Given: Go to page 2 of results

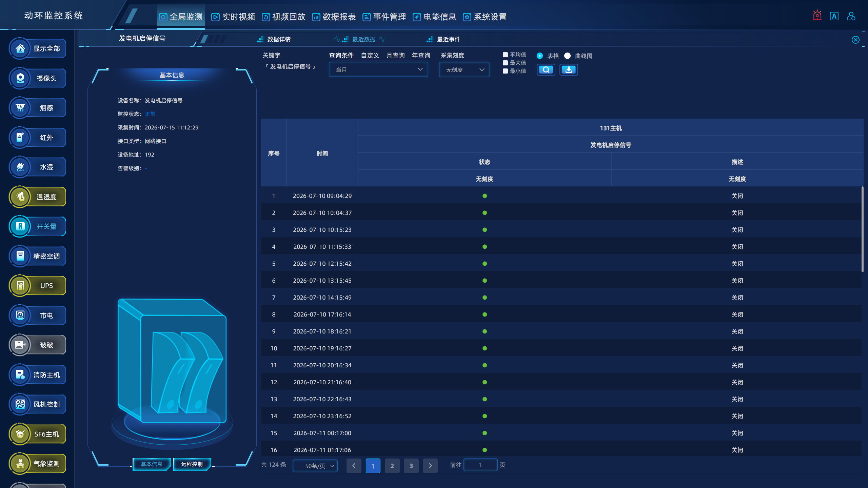Looking at the screenshot, I should coord(392,466).
